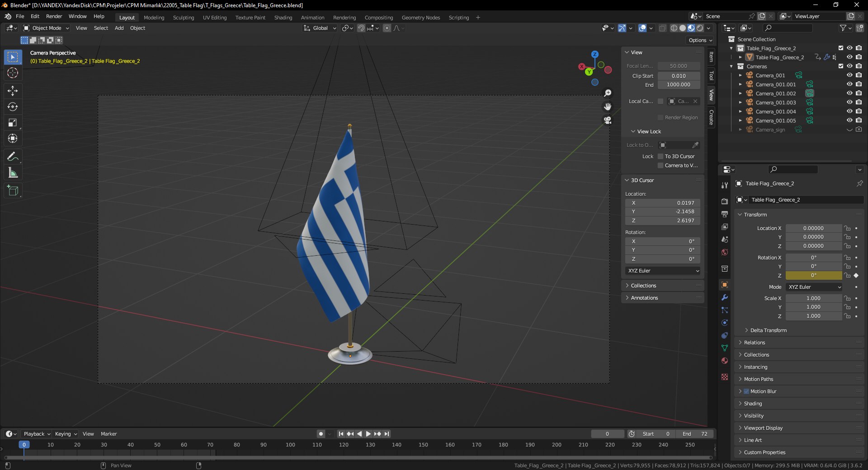The height and width of the screenshot is (470, 868).
Task: Enable Lock To 3D Cursor checkbox
Action: [x=660, y=156]
